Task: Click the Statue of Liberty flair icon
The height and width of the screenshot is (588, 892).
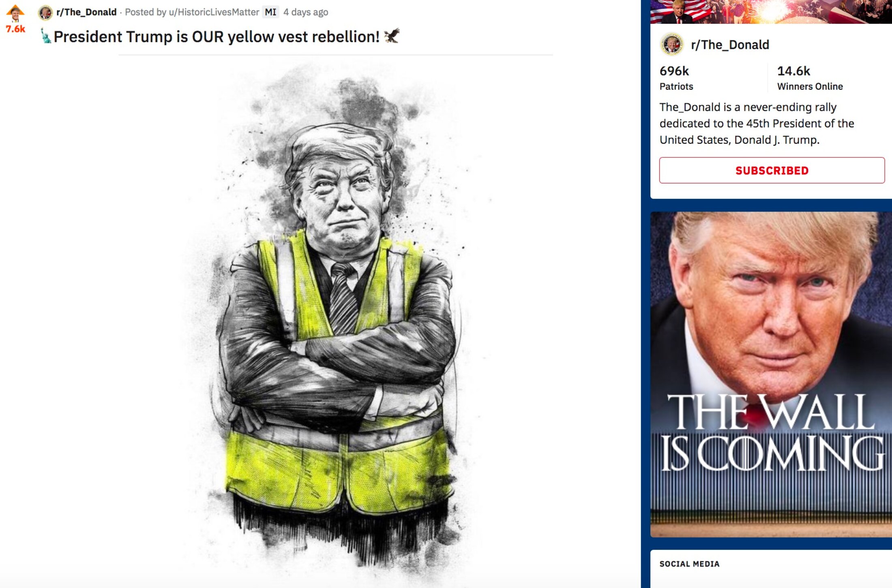Action: [x=46, y=36]
